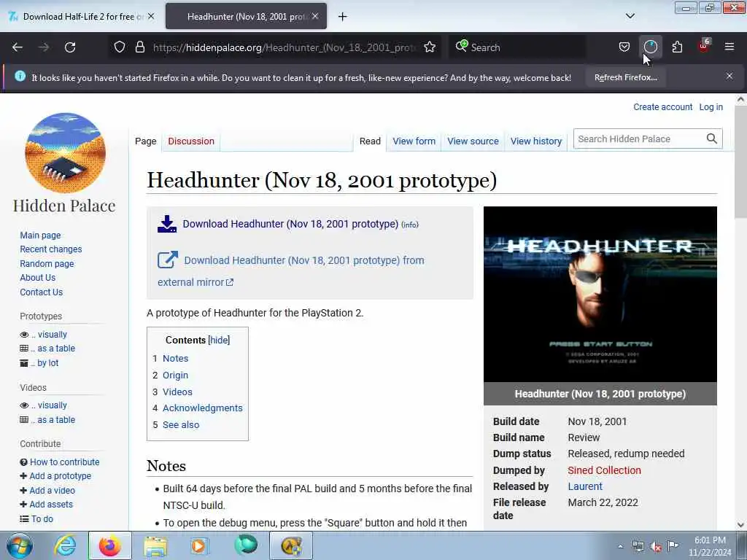Jump to the Acknowledgments section
Viewport: 747px width, 560px height.
[x=203, y=408]
